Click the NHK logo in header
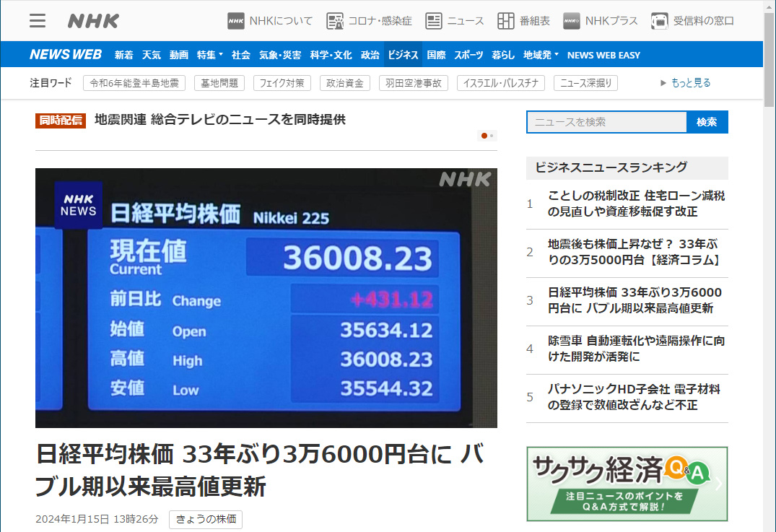776x532 pixels. coord(93,21)
